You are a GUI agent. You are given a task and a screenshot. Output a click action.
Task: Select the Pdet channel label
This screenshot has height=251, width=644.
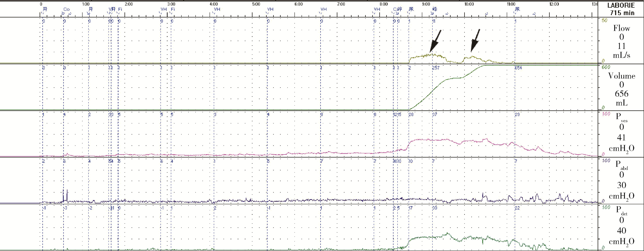coord(621,211)
